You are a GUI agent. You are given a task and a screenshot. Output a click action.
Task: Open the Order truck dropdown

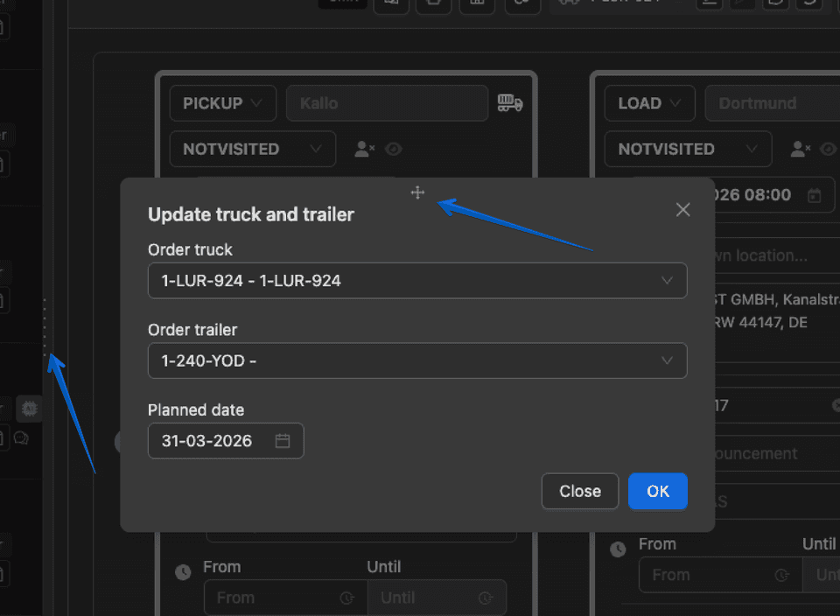417,281
